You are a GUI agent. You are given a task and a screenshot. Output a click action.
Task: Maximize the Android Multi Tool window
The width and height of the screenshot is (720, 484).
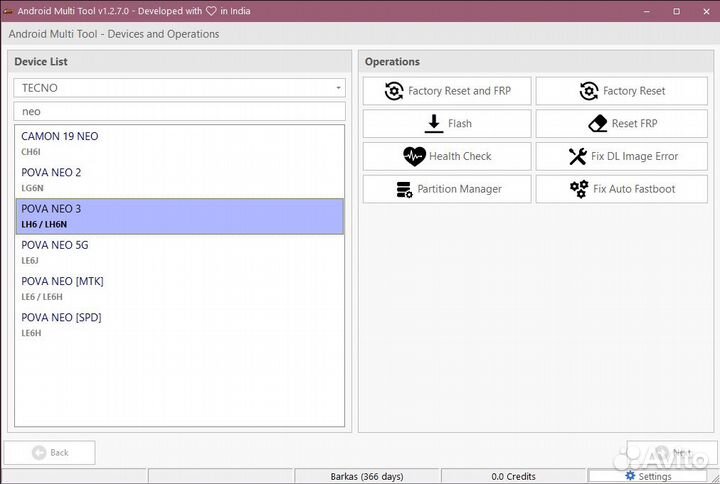(x=676, y=11)
